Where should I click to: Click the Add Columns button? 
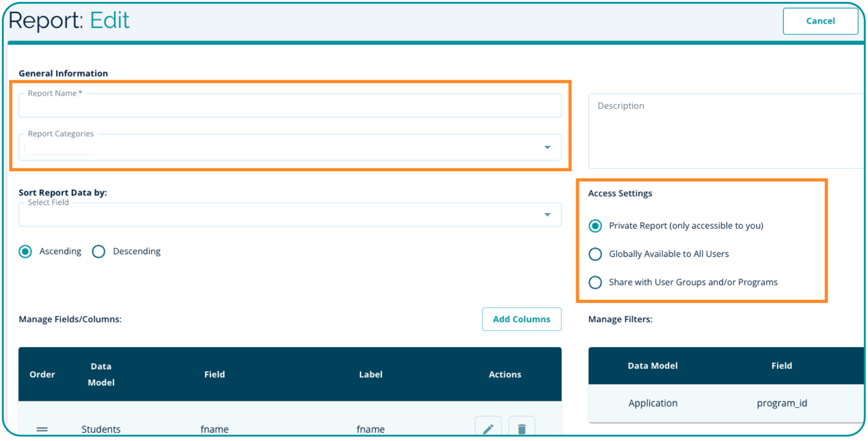521,319
